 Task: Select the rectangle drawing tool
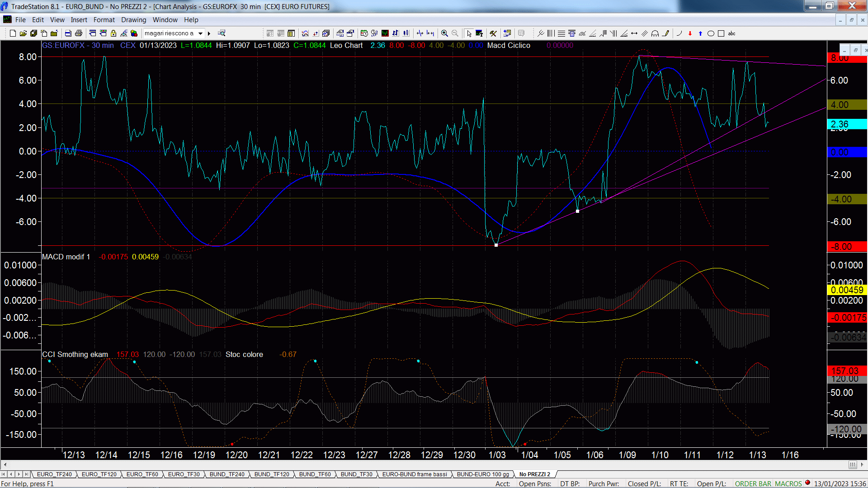point(721,33)
